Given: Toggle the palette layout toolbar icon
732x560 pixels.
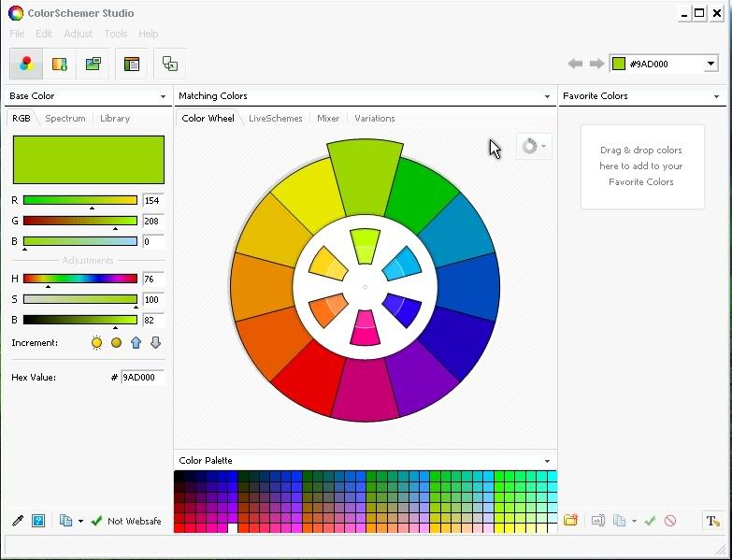Looking at the screenshot, I should [x=132, y=64].
